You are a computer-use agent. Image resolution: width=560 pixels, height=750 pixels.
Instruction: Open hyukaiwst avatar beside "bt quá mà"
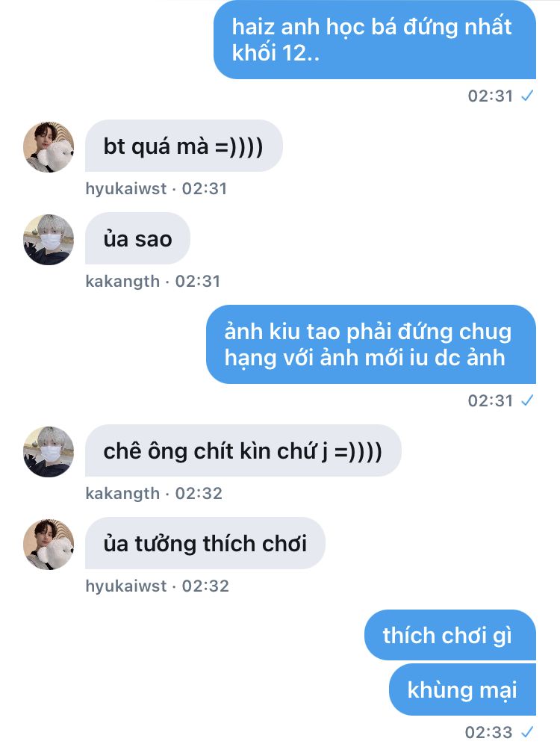click(x=49, y=146)
